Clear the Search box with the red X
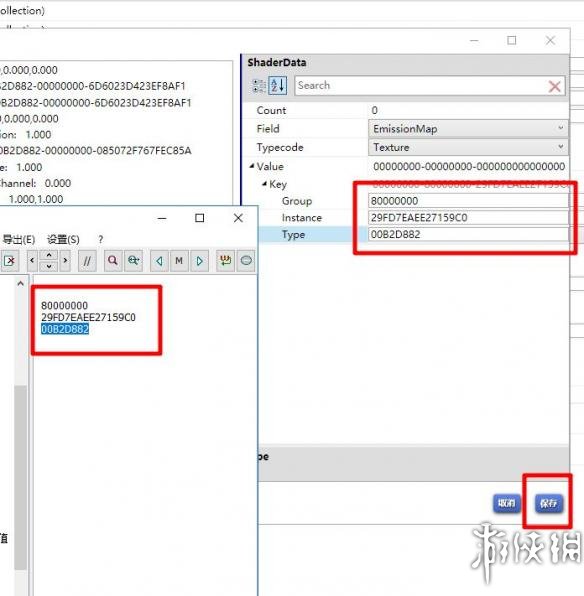The image size is (584, 596). point(555,87)
